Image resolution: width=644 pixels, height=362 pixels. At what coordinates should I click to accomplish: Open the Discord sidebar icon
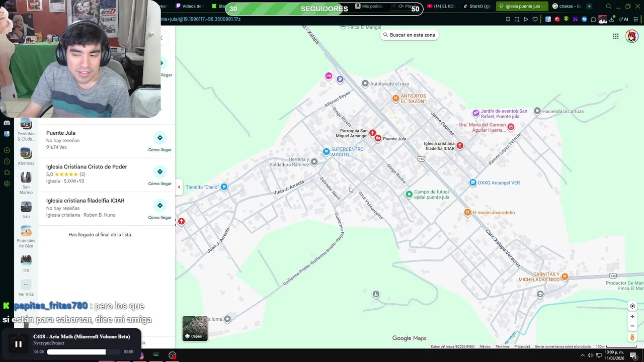pyautogui.click(x=7, y=123)
